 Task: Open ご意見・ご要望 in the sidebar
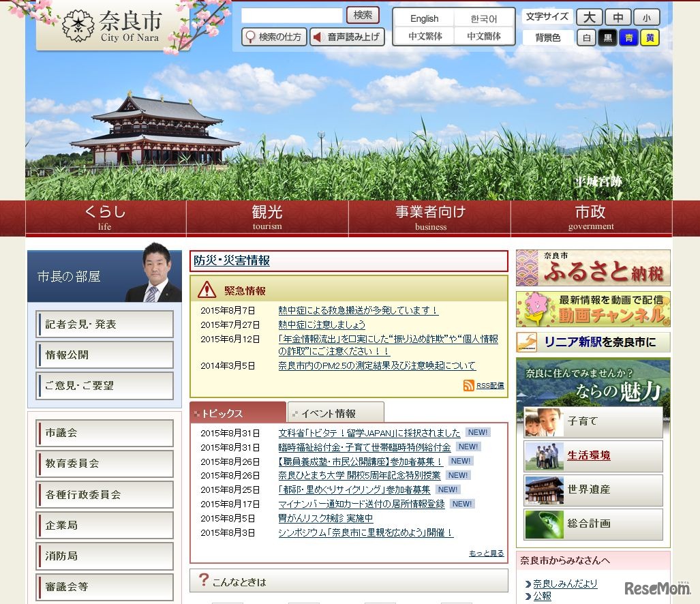(104, 386)
